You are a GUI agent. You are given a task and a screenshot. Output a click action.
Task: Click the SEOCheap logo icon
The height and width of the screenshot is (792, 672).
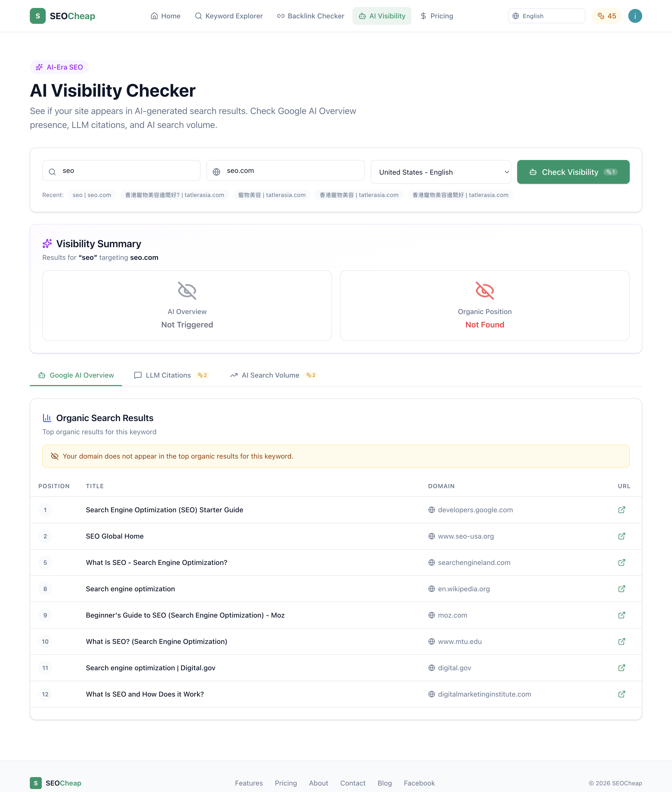(x=37, y=16)
